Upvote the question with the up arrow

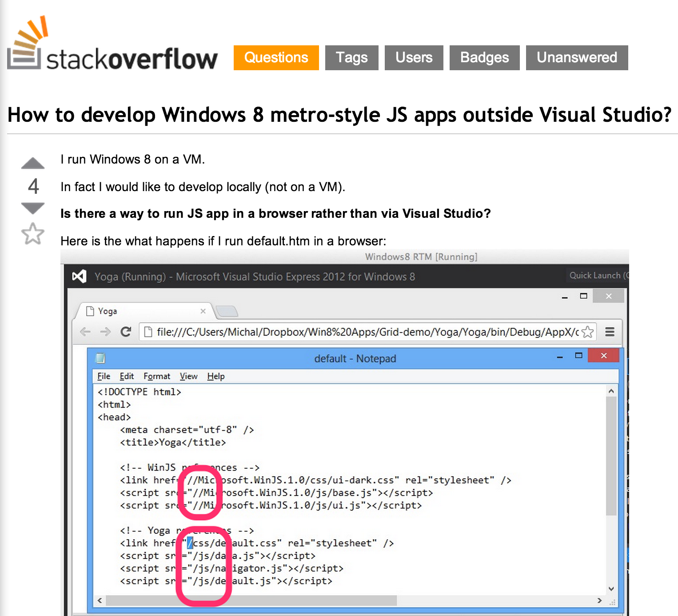tap(33, 163)
